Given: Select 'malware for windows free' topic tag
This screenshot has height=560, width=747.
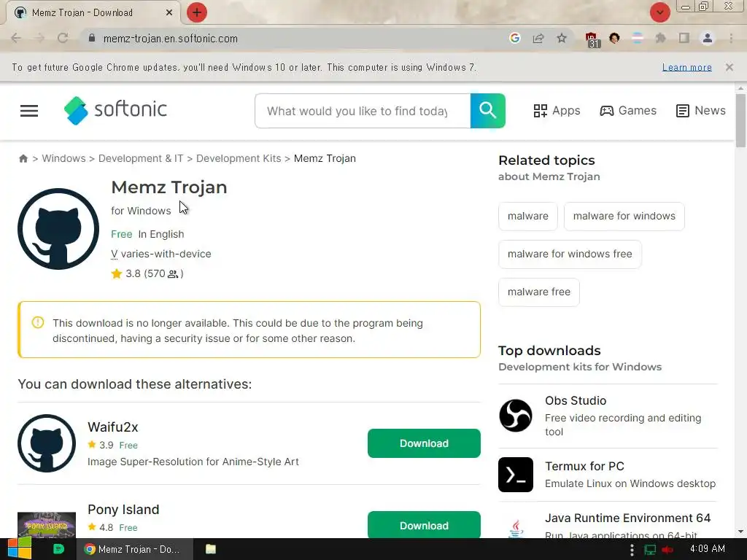Looking at the screenshot, I should point(570,254).
